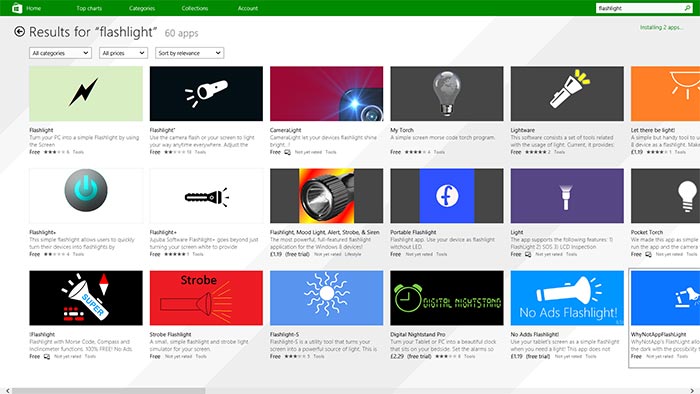
Task: Open the orange Let there be light tile
Action: [665, 94]
